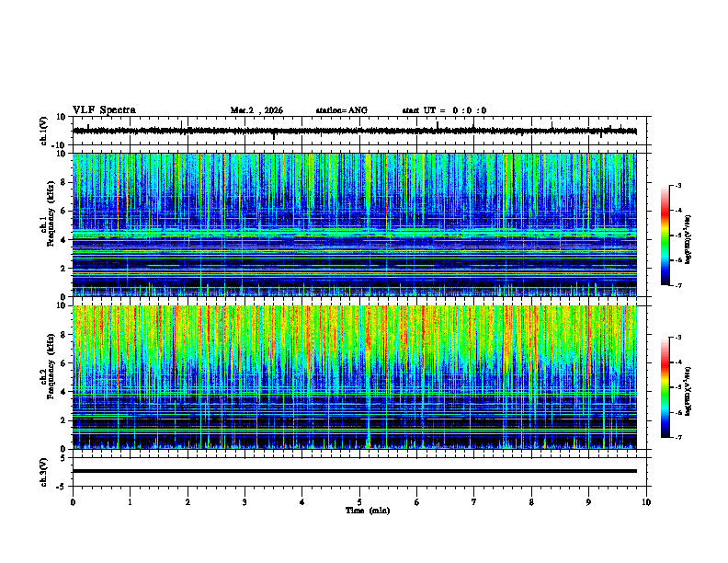Click the "4" tick on the time axis
Viewport: 728px width, 563px height.
[x=302, y=502]
